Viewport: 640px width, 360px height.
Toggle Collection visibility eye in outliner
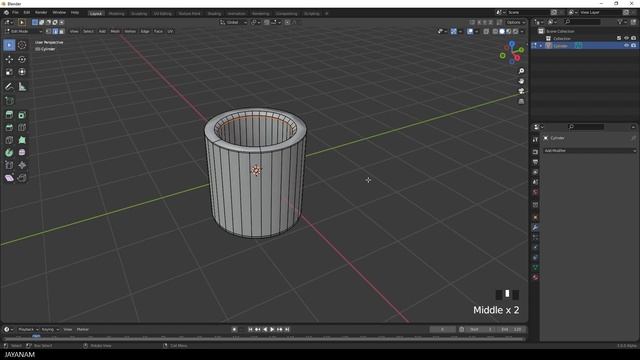[x=627, y=38]
